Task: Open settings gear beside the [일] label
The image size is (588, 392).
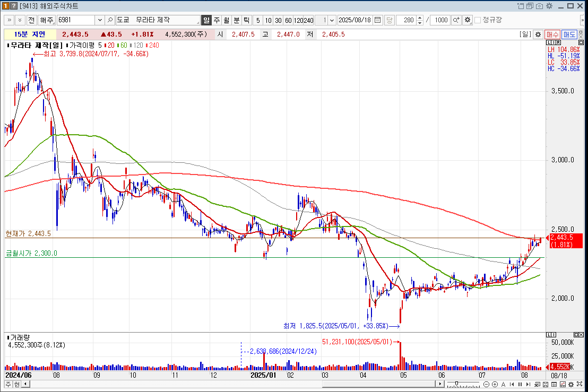Action: coord(538,34)
